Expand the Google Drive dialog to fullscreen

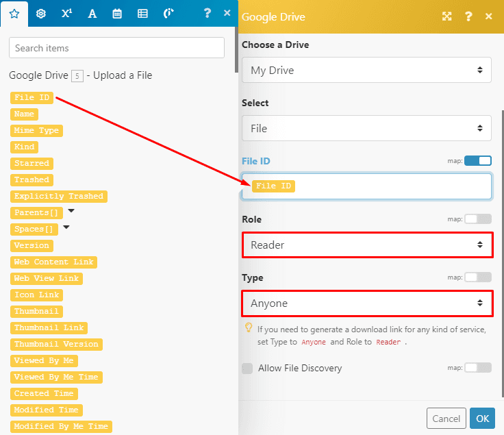[x=447, y=16]
